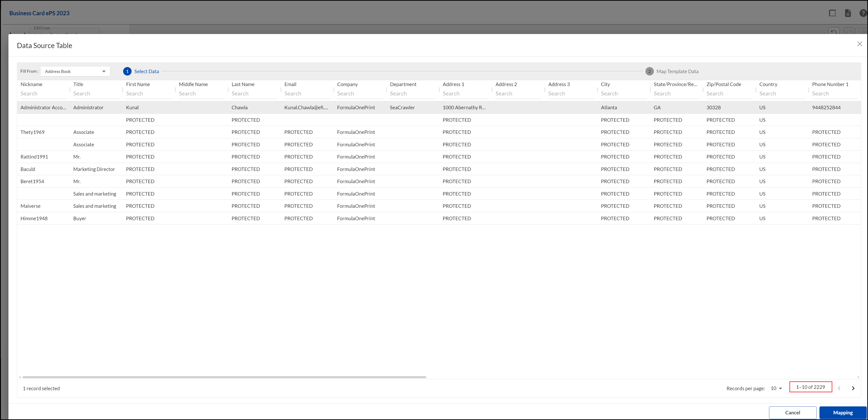This screenshot has width=868, height=420.
Task: Click the Nickname search field
Action: (43, 94)
